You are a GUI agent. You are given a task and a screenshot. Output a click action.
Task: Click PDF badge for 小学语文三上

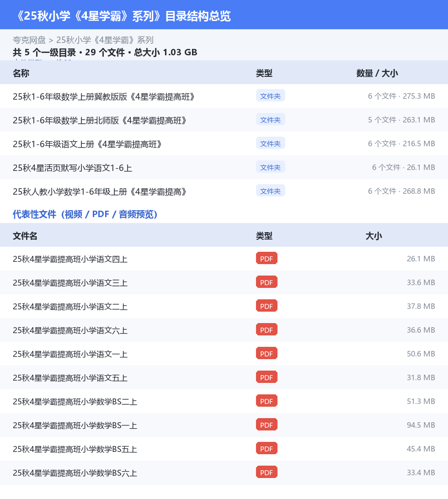click(267, 282)
